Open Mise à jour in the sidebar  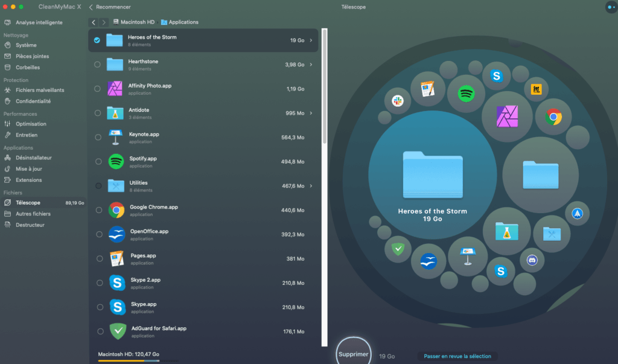click(x=29, y=169)
